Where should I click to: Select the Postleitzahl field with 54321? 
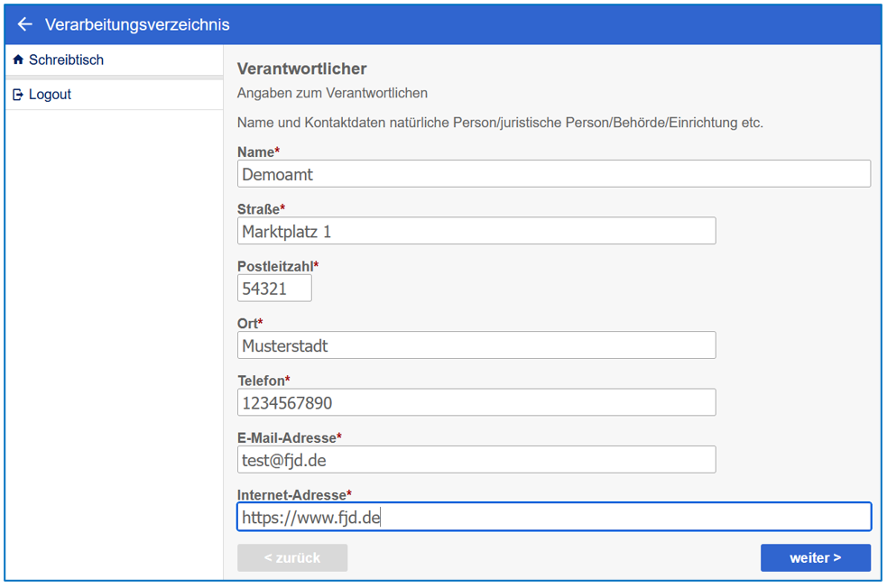274,289
